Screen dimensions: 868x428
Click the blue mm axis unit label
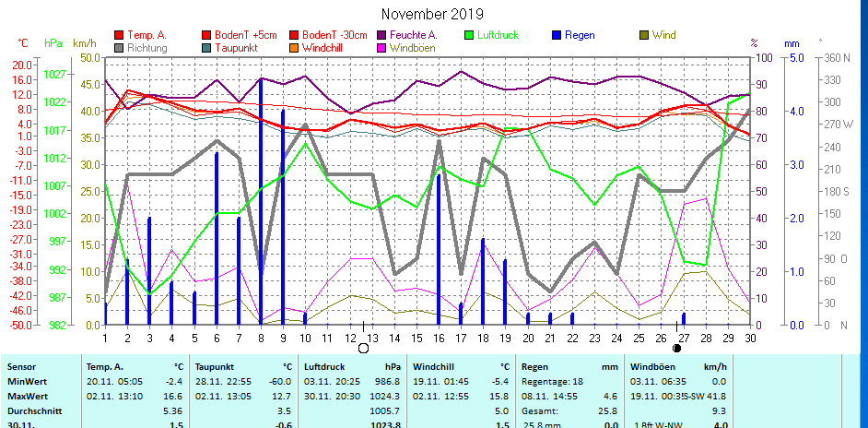tap(792, 42)
